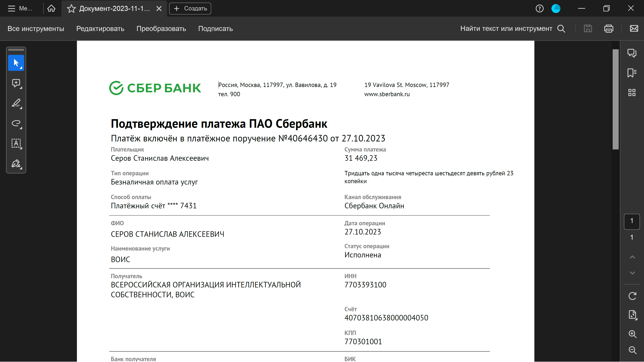Go to next page with down chevron

click(x=632, y=273)
